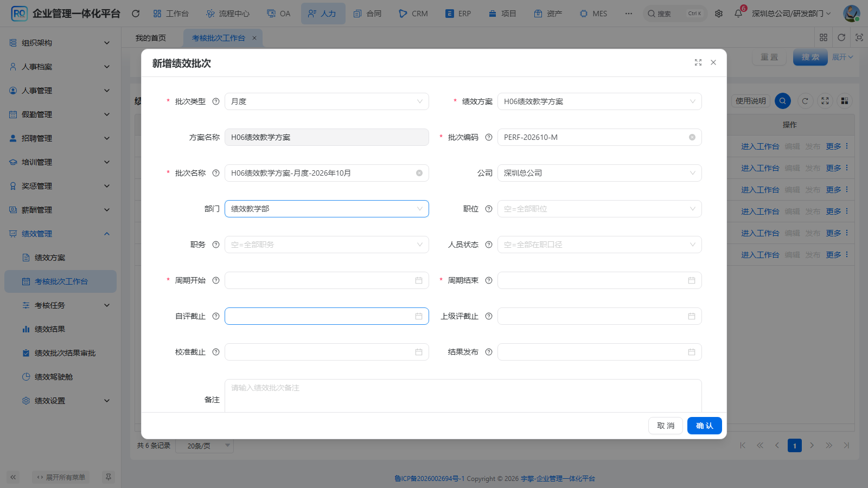Pin the sidebar menu with the pin icon

108,477
